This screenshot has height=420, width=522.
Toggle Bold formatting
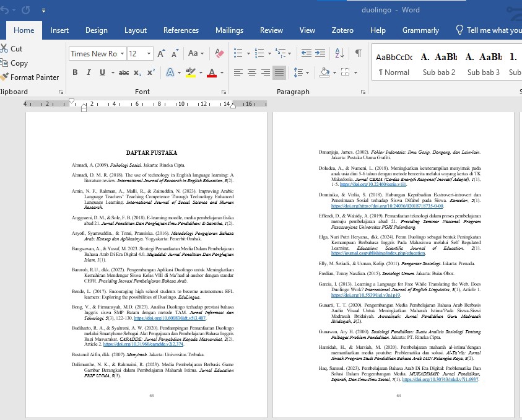[x=76, y=72]
